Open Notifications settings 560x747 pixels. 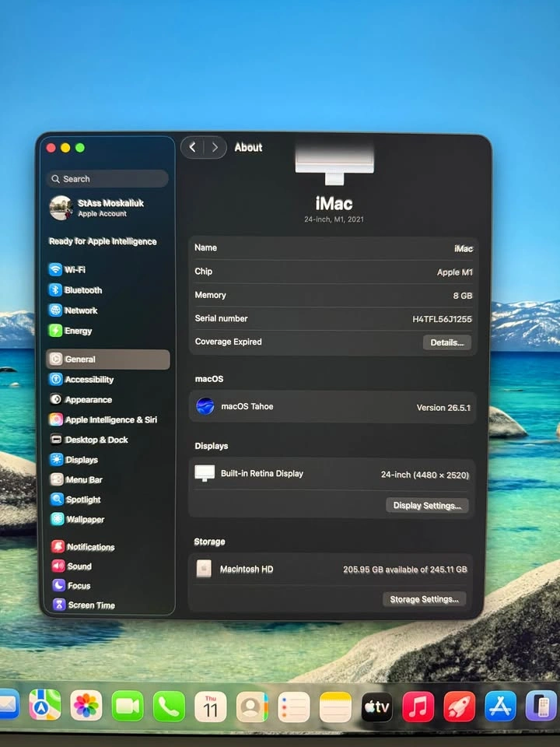[83, 547]
